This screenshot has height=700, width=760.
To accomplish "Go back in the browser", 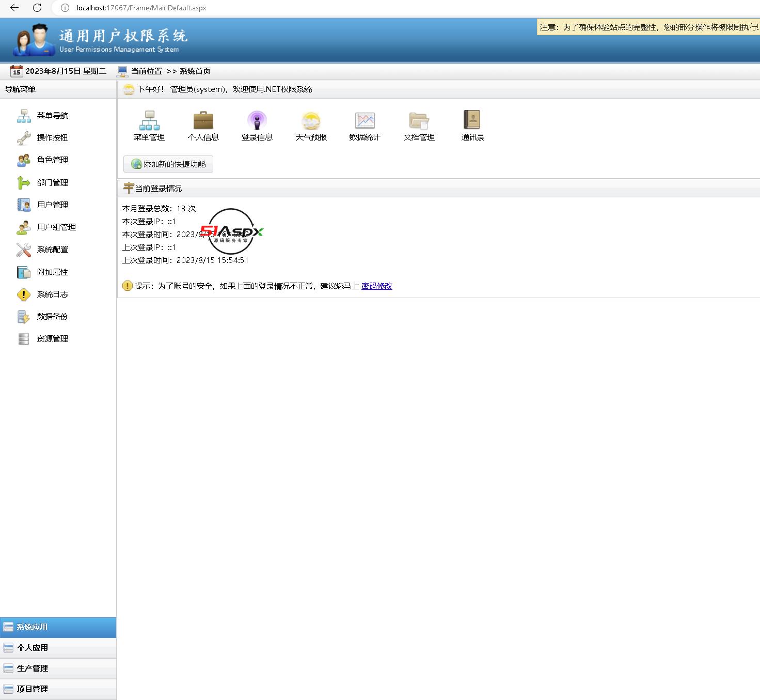I will 14,8.
